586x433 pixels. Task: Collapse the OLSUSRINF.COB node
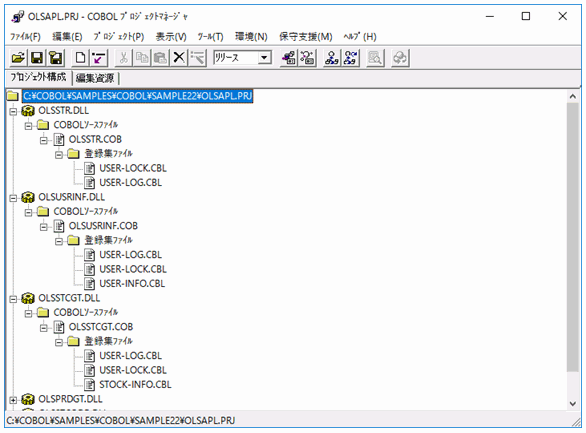[44, 227]
